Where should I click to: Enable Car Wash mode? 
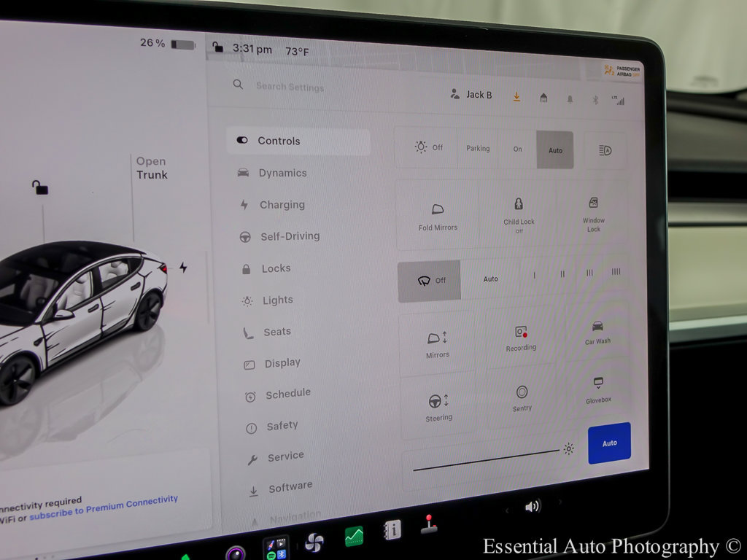(x=597, y=332)
